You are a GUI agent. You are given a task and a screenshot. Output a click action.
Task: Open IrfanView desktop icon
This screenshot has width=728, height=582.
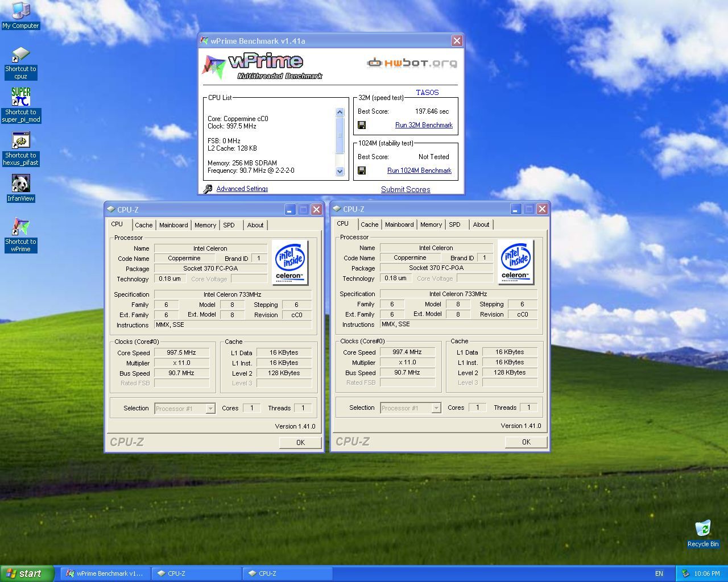click(20, 188)
